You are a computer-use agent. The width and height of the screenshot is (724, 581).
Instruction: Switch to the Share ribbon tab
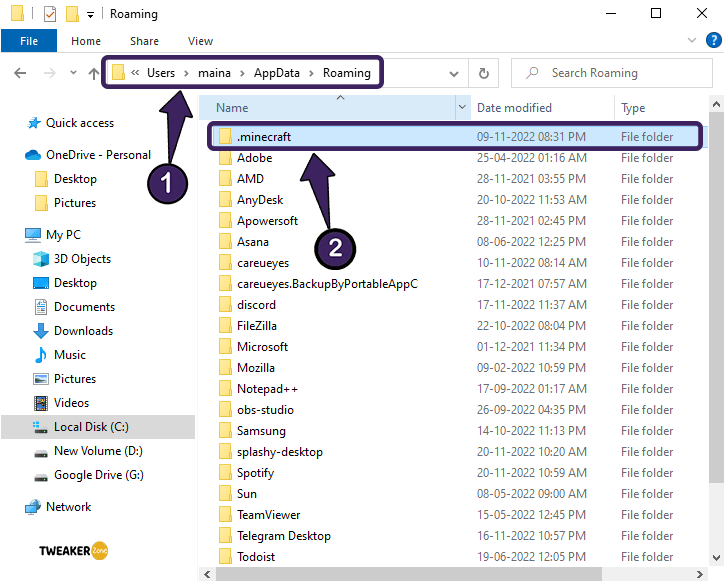144,41
